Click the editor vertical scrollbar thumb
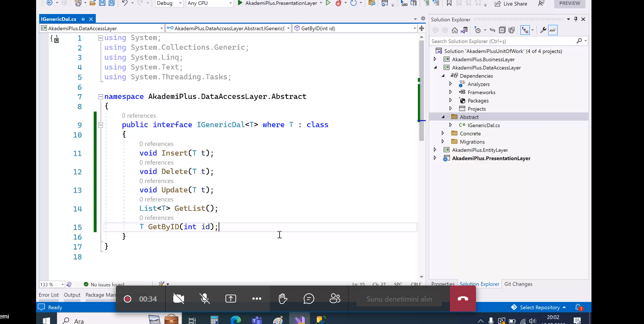The height and width of the screenshot is (324, 644). point(421,90)
